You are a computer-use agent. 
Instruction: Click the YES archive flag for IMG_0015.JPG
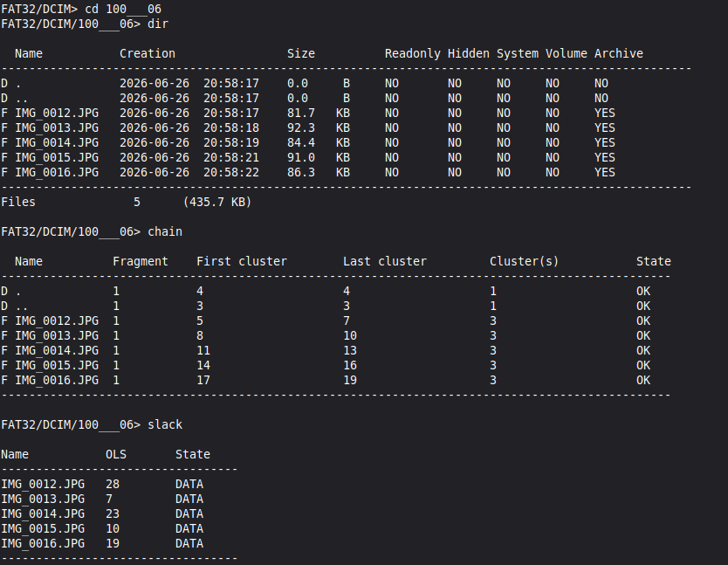click(605, 157)
